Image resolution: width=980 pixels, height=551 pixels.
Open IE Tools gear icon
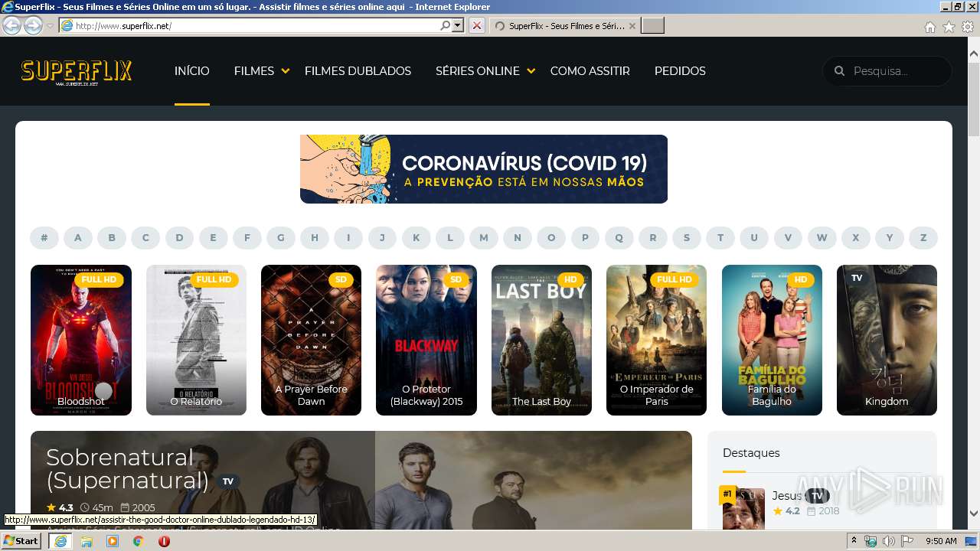tap(968, 27)
